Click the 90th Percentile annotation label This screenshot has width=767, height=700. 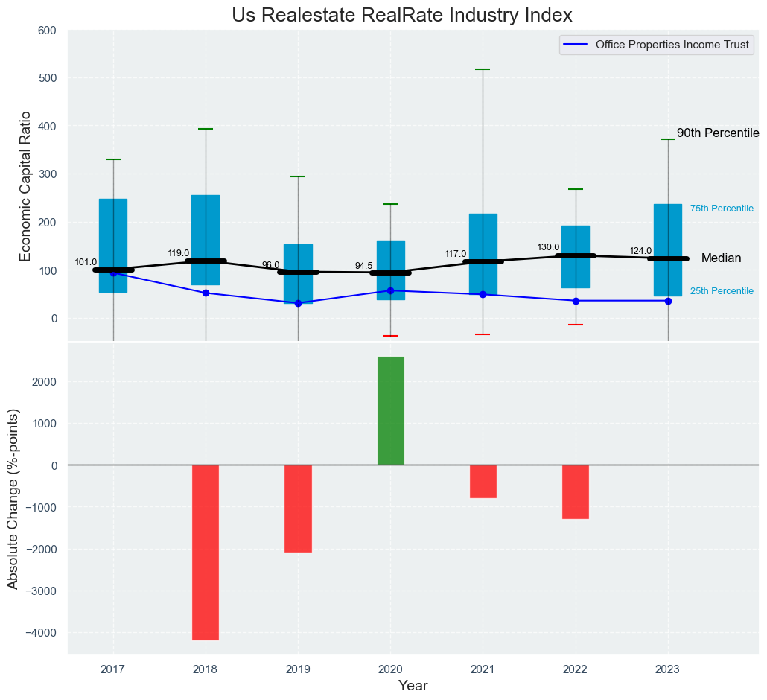point(717,133)
